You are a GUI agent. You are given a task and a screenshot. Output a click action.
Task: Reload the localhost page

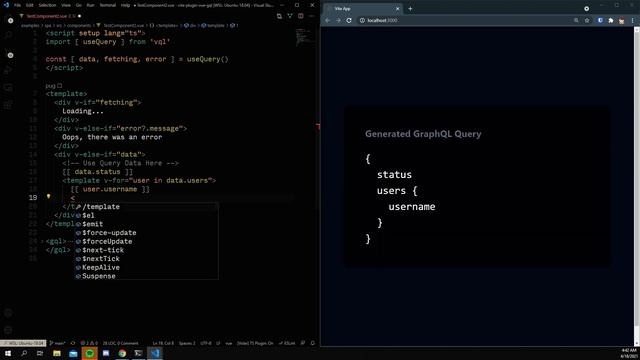(349, 20)
